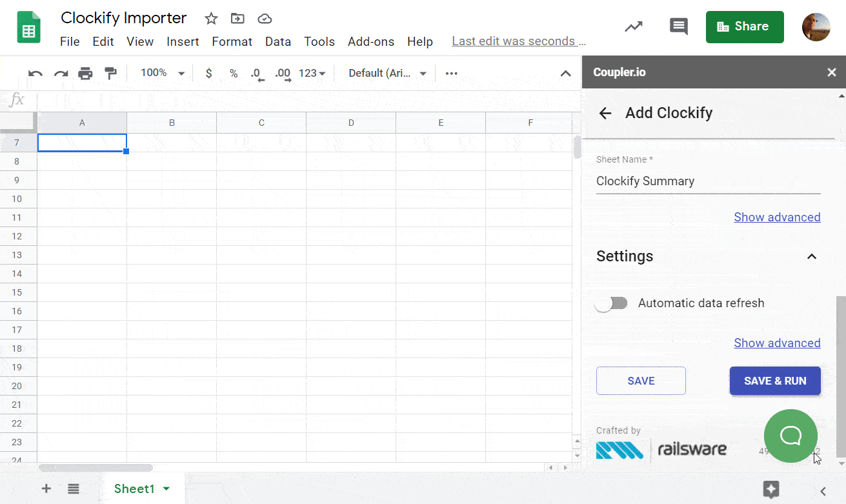Viewport: 846px width, 504px height.
Task: Open the comment history icon
Action: pyautogui.click(x=678, y=26)
